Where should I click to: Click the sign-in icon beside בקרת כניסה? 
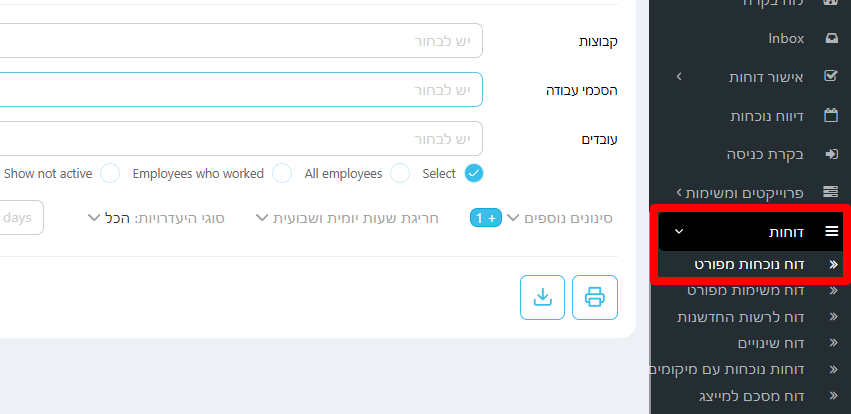[x=830, y=154]
